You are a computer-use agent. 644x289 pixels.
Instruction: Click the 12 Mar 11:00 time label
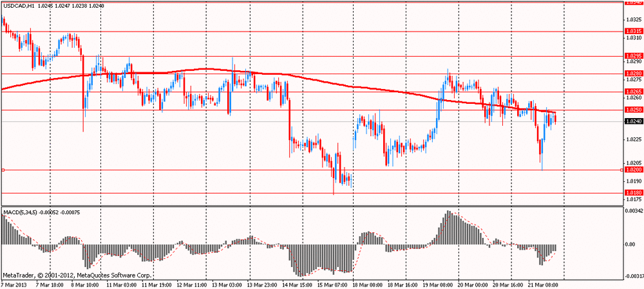[191, 284]
